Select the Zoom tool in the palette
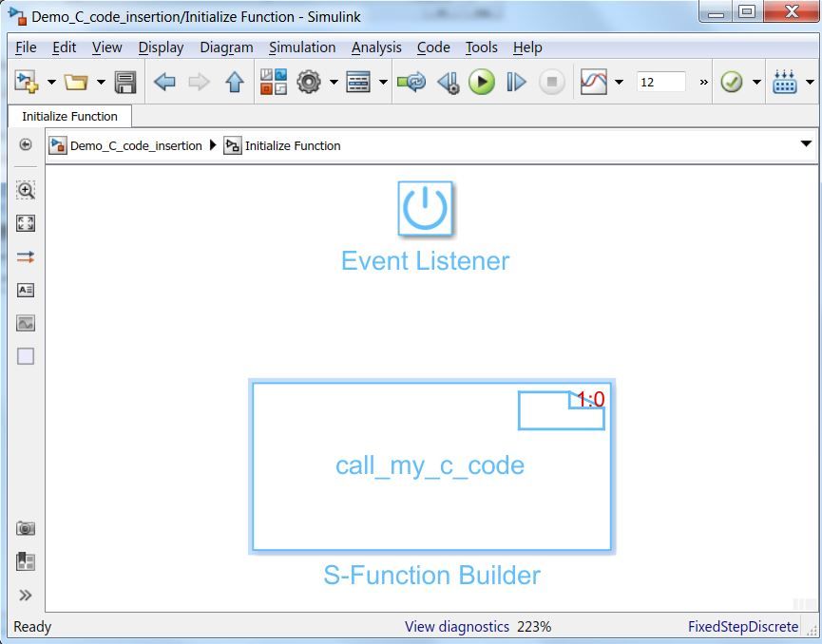 (26, 190)
